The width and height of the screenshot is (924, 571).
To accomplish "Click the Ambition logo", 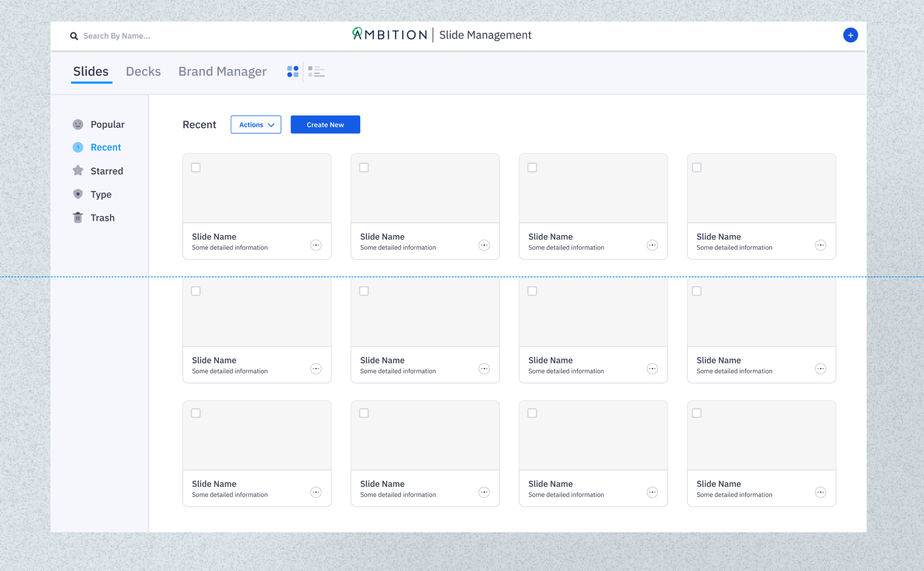I will (390, 35).
